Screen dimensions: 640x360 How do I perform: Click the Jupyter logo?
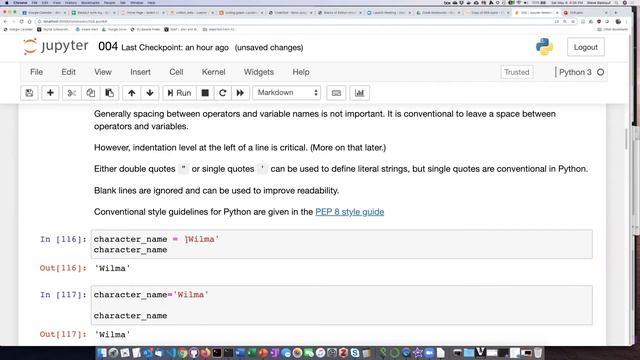click(56, 47)
